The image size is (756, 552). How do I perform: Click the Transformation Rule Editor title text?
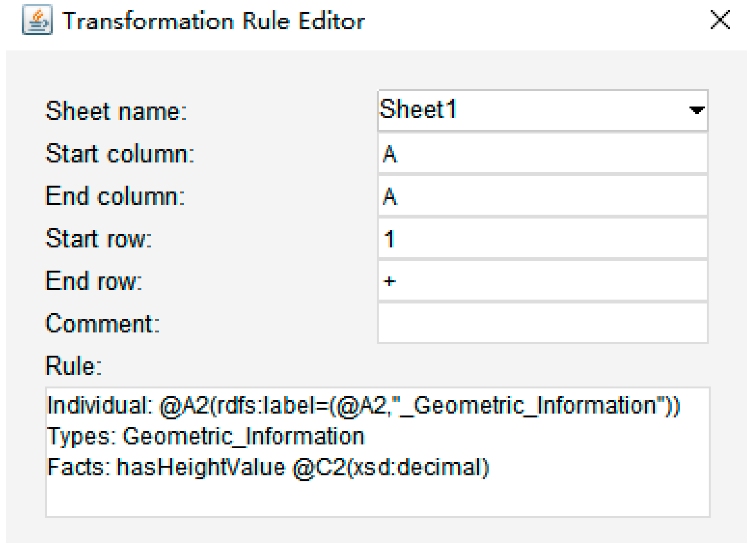pos(214,21)
